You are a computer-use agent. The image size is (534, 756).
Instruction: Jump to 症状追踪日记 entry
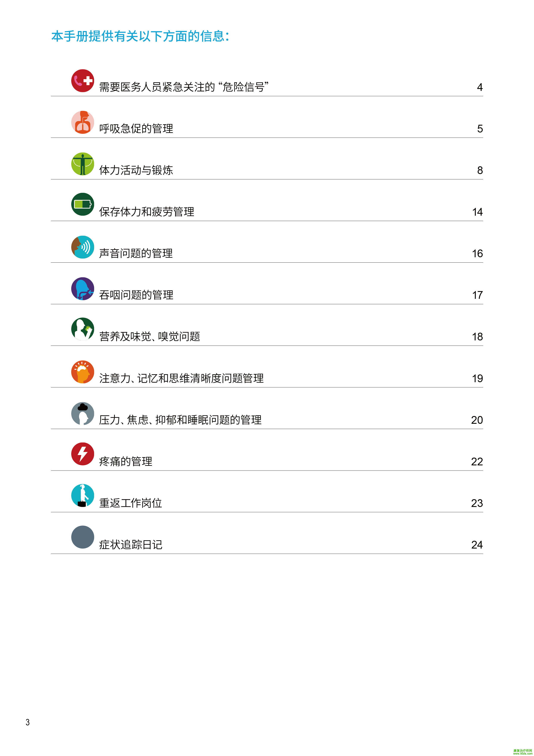[x=131, y=545]
